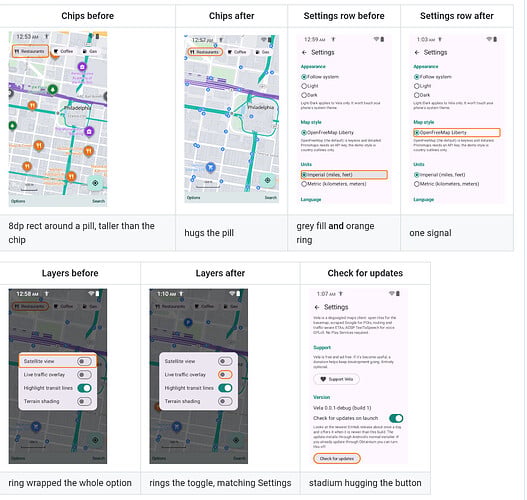Open the Layers before screenshot
The width and height of the screenshot is (527, 500).
[58, 376]
